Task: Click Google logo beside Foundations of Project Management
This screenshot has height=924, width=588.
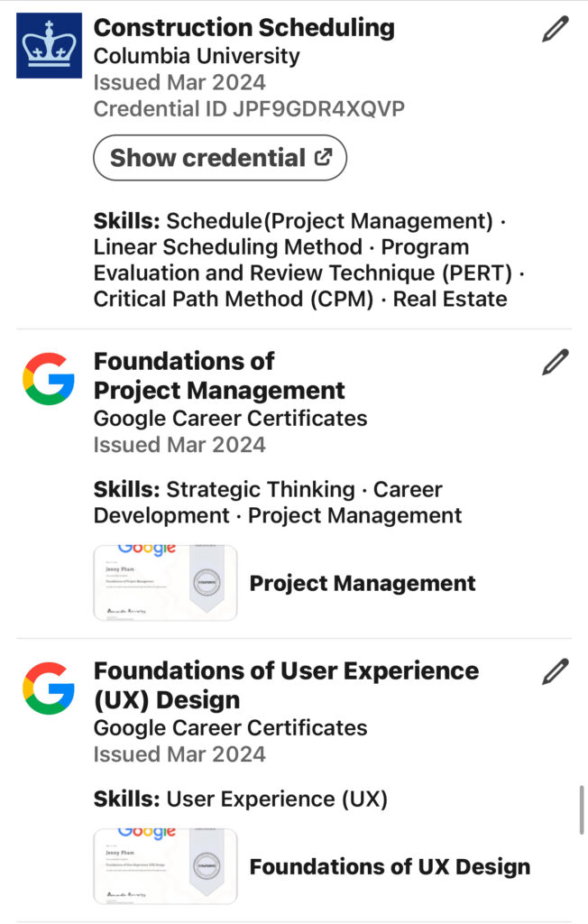Action: [49, 379]
